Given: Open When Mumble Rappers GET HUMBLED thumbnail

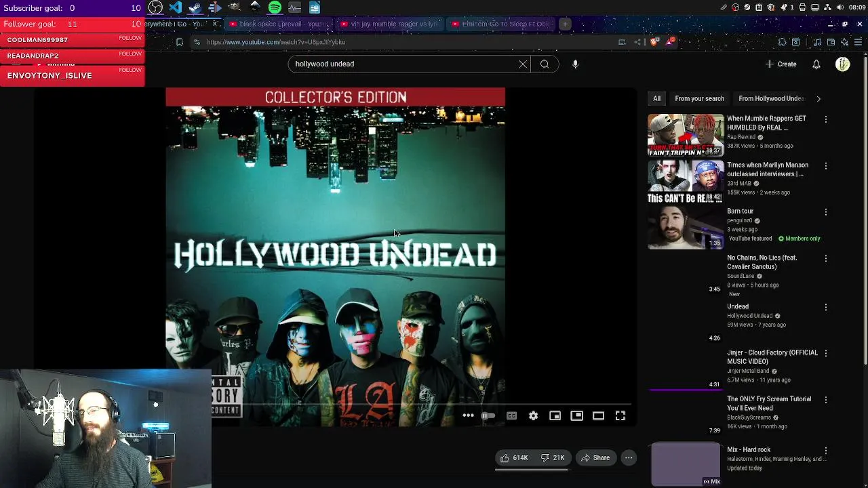Looking at the screenshot, I should point(685,135).
